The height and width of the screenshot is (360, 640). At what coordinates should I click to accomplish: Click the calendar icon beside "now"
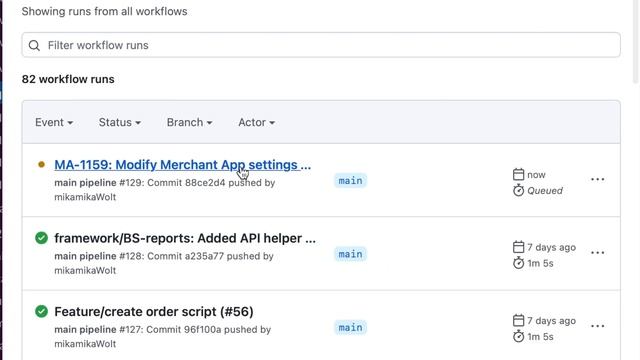(518, 174)
